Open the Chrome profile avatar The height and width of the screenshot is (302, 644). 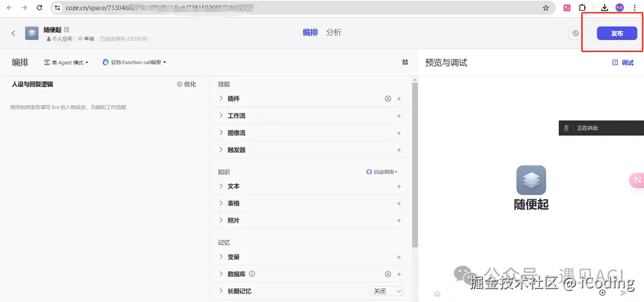click(620, 8)
